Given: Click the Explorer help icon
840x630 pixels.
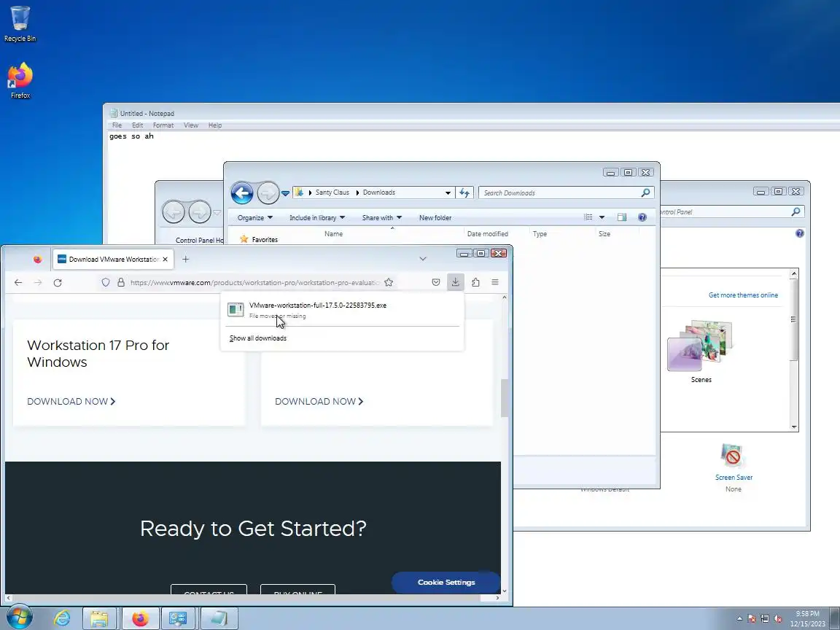Looking at the screenshot, I should click(x=642, y=217).
